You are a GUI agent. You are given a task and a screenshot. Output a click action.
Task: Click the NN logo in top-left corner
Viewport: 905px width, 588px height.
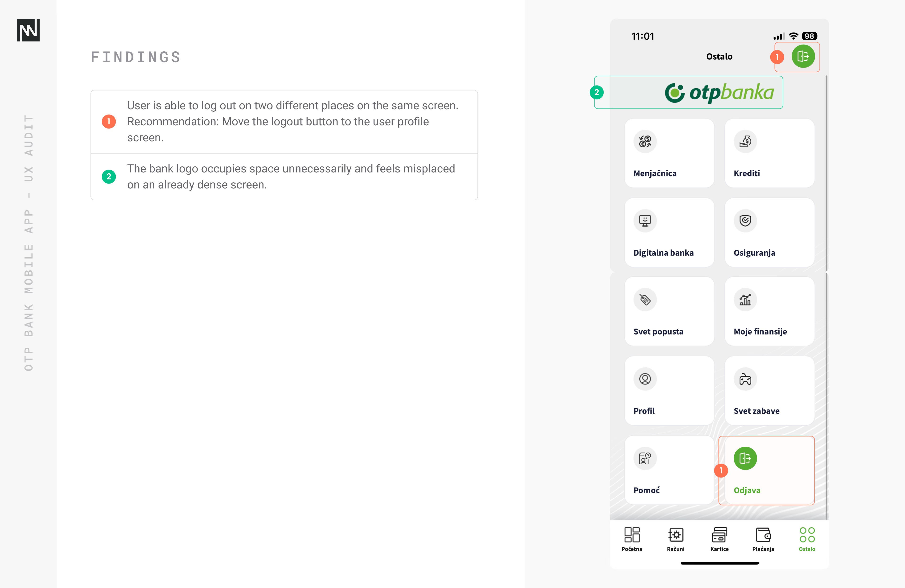point(28,30)
